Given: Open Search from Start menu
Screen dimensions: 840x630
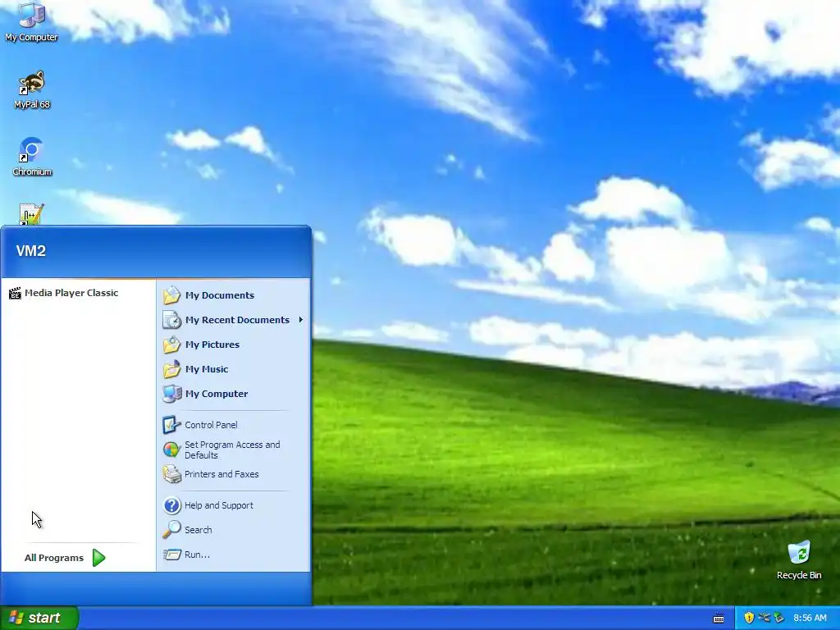Looking at the screenshot, I should coord(233,530).
